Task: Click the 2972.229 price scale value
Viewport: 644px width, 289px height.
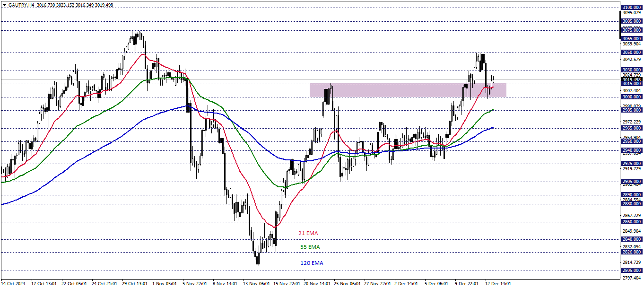Action: pyautogui.click(x=632, y=122)
